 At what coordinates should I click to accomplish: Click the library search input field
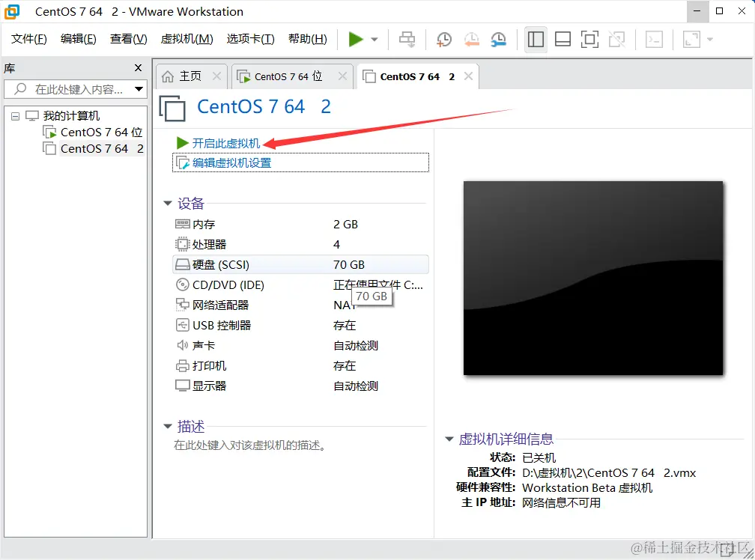pyautogui.click(x=75, y=89)
